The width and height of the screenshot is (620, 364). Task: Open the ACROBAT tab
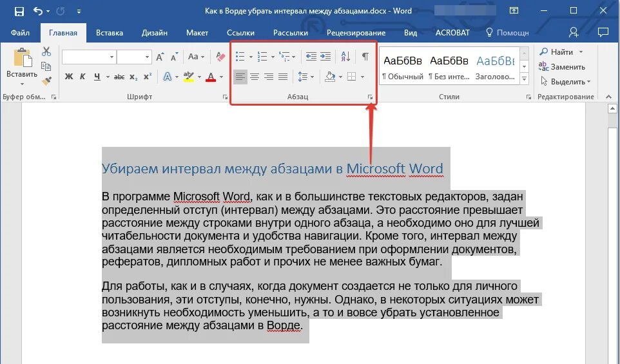tap(452, 33)
